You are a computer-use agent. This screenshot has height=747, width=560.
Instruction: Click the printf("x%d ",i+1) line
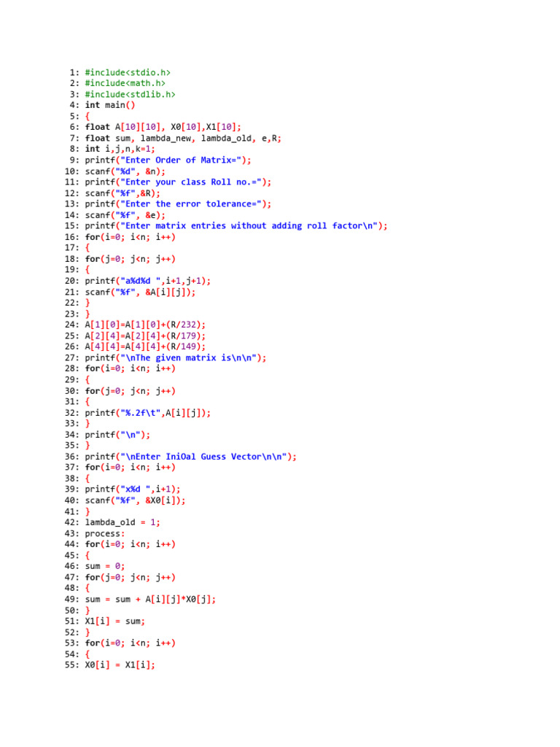click(133, 489)
